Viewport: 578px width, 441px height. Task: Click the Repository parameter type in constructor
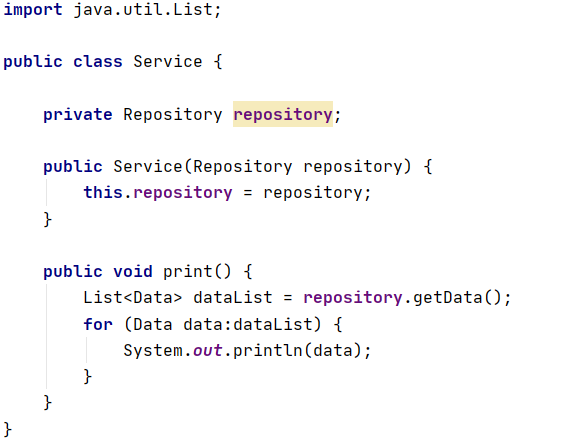click(x=243, y=167)
